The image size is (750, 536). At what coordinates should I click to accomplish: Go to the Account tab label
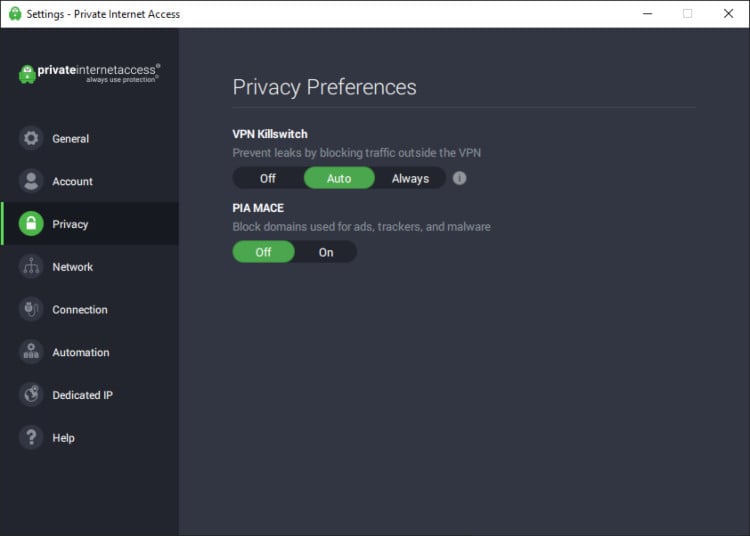coord(72,181)
